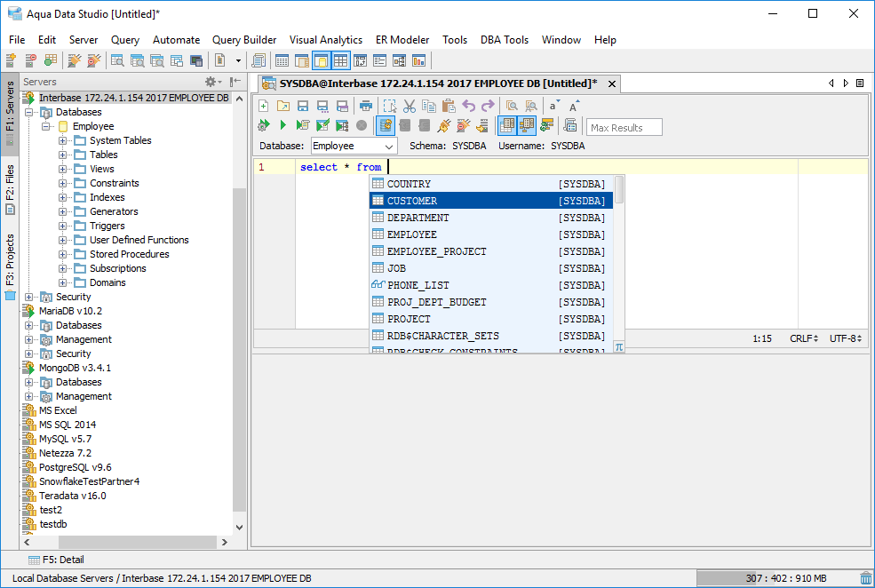Screen dimensions: 875x588
Task: Toggle the pivot grid results button
Action: 526,125
